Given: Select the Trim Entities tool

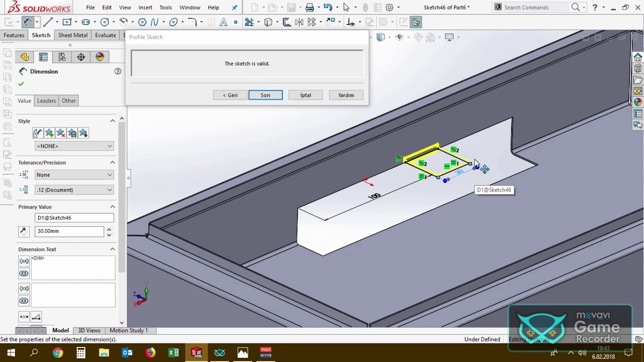Looking at the screenshot, I should pyautogui.click(x=249, y=22).
